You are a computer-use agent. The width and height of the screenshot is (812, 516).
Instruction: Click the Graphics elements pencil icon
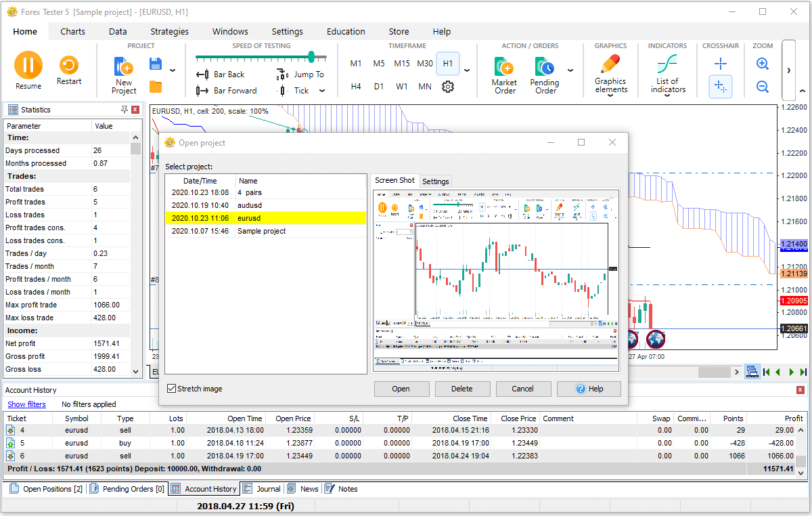pyautogui.click(x=610, y=64)
